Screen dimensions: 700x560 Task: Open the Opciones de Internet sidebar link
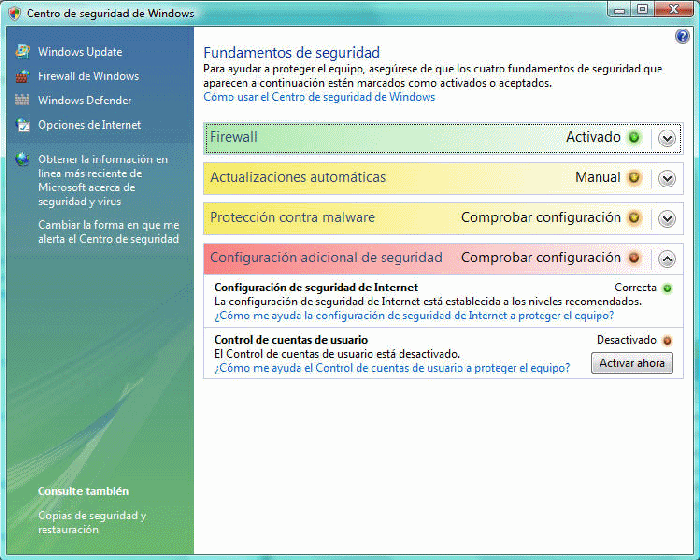click(89, 125)
